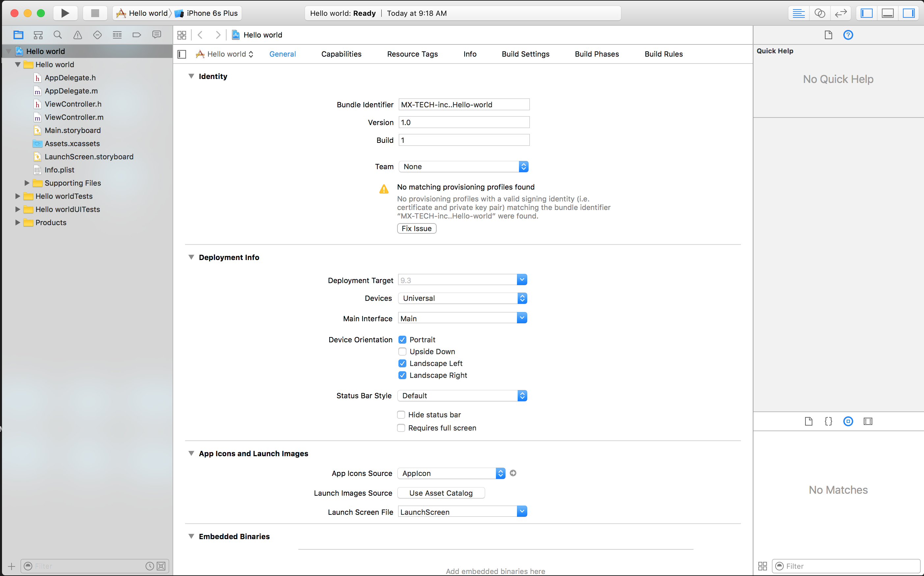The height and width of the screenshot is (576, 924).
Task: Click the Fix Issue button
Action: [417, 228]
